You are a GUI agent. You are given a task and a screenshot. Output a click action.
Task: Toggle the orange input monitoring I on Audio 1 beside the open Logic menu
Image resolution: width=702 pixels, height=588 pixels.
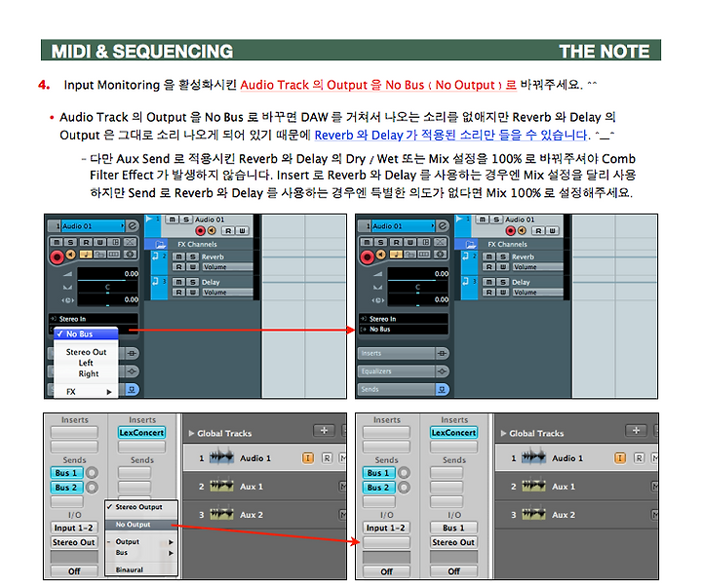308,457
